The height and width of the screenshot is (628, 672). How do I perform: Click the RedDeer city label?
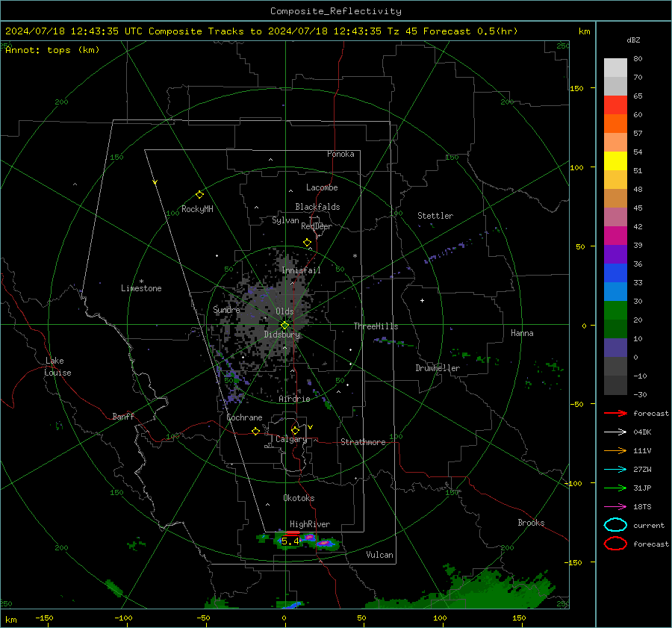click(317, 226)
